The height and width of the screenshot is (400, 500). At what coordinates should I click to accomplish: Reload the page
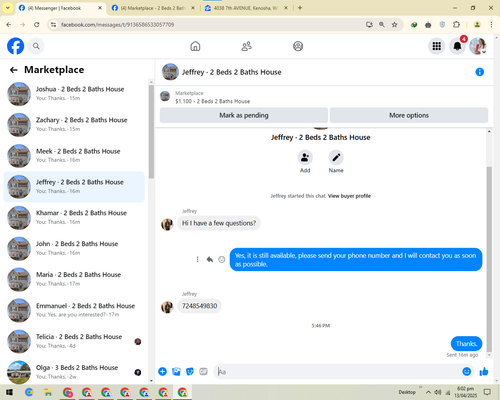37,25
